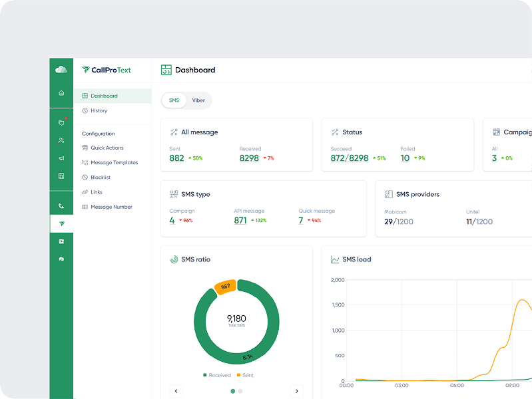Click the Quick message count 7
532x399 pixels.
[300, 220]
